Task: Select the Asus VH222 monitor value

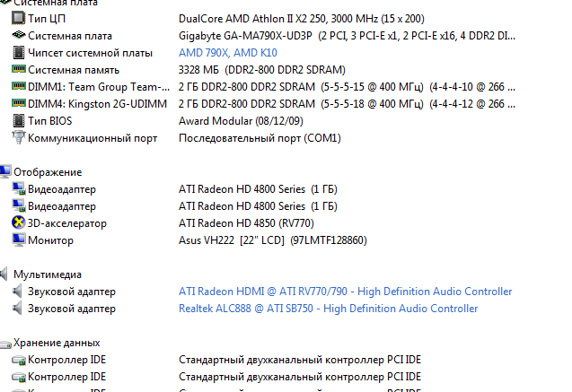Action: [272, 240]
